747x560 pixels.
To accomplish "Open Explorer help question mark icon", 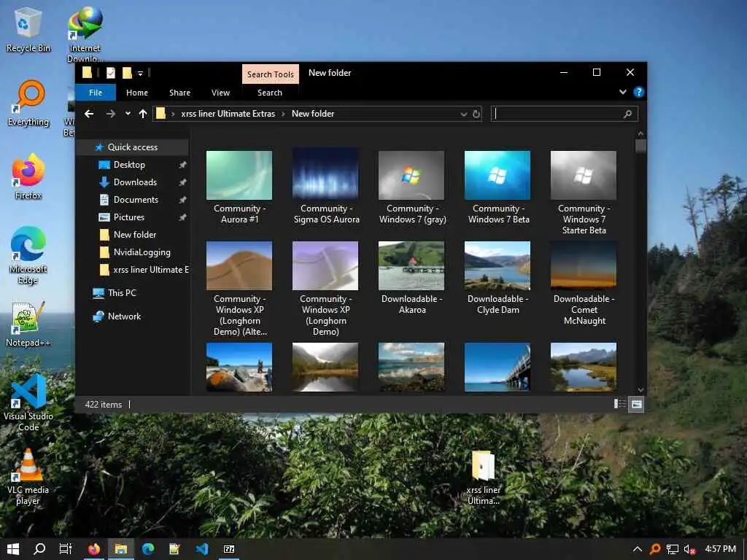I will coord(638,92).
